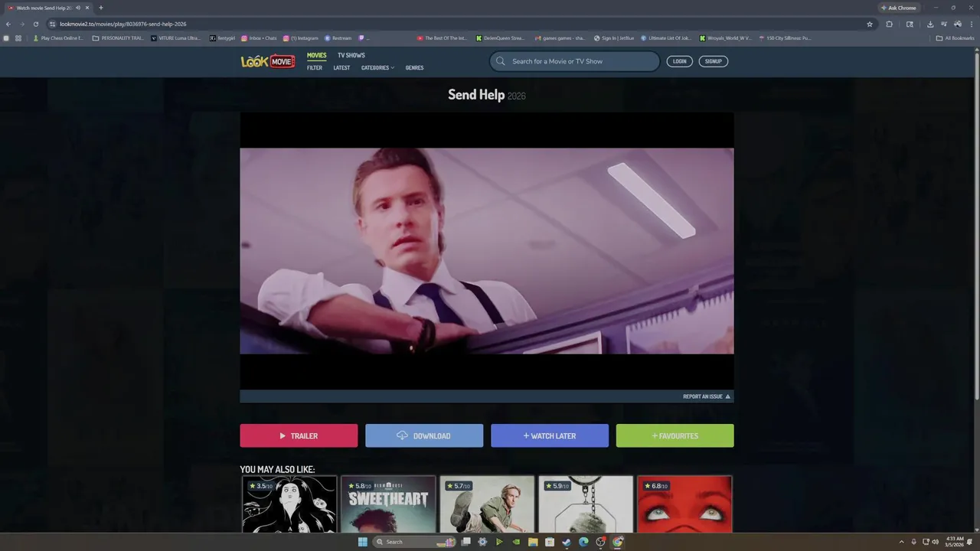This screenshot has width=980, height=551.
Task: Bookmark this page with the star icon
Action: pyautogui.click(x=870, y=24)
